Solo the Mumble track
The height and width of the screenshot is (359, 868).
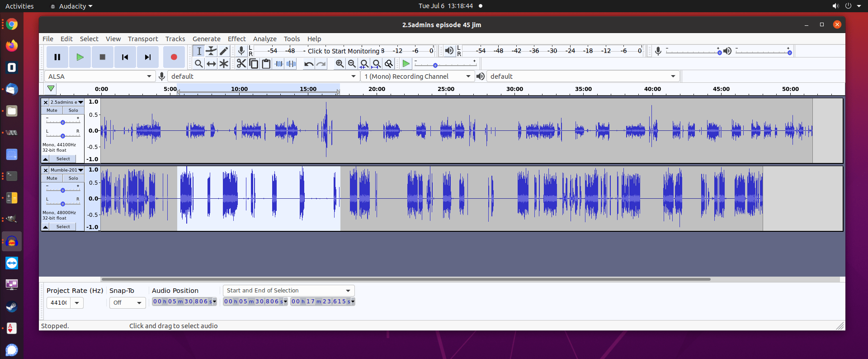pyautogui.click(x=73, y=178)
